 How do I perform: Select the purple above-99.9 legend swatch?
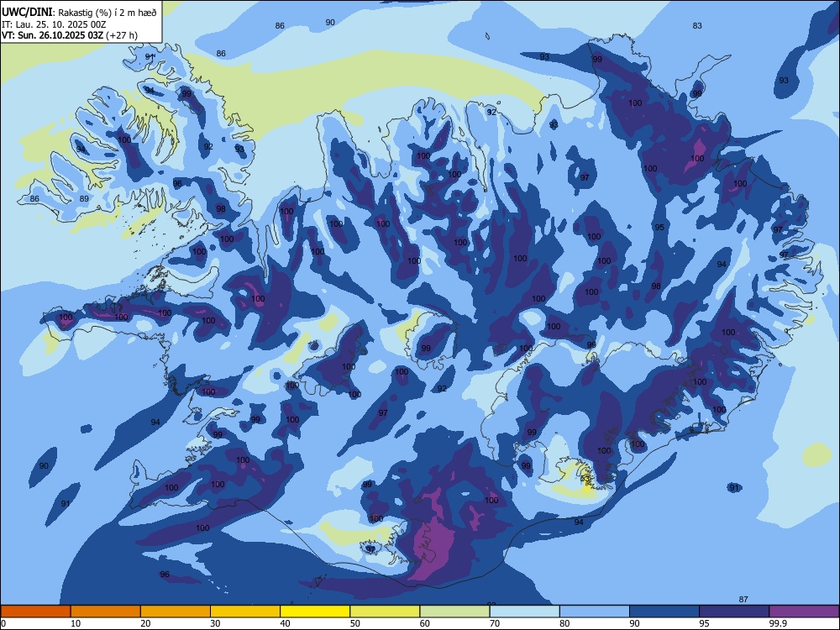tap(804, 612)
